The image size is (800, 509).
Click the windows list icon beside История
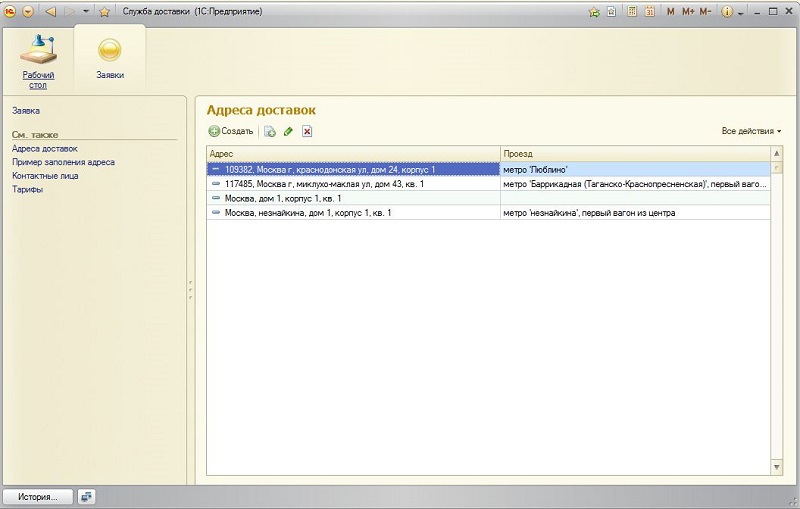pyautogui.click(x=87, y=496)
